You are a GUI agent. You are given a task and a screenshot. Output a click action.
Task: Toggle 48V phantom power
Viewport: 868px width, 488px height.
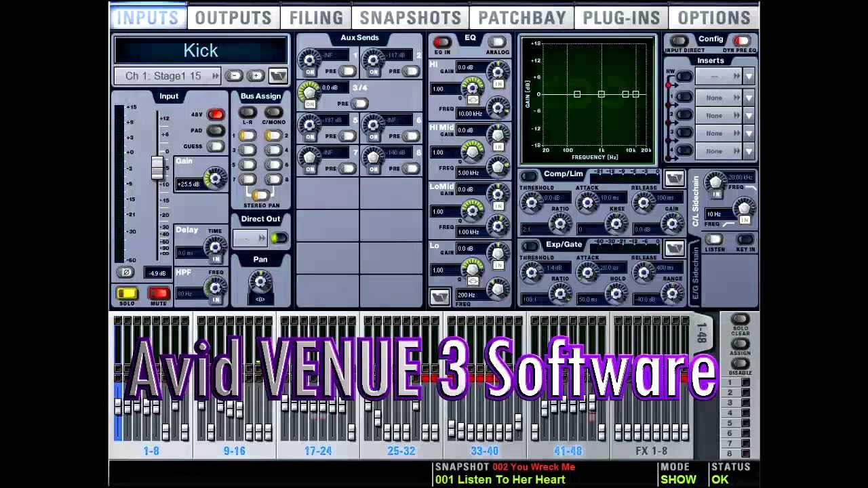click(x=216, y=115)
